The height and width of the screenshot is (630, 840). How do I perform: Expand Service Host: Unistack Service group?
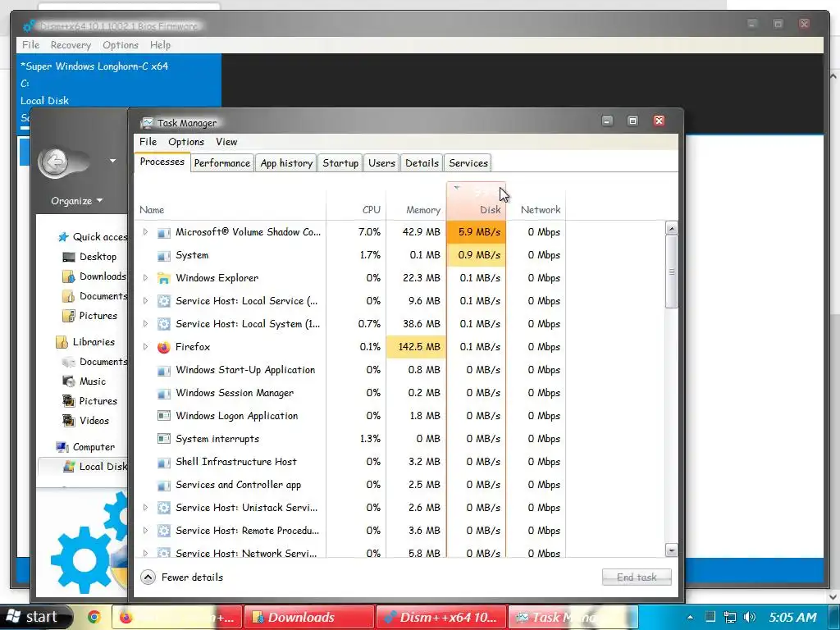(x=145, y=507)
